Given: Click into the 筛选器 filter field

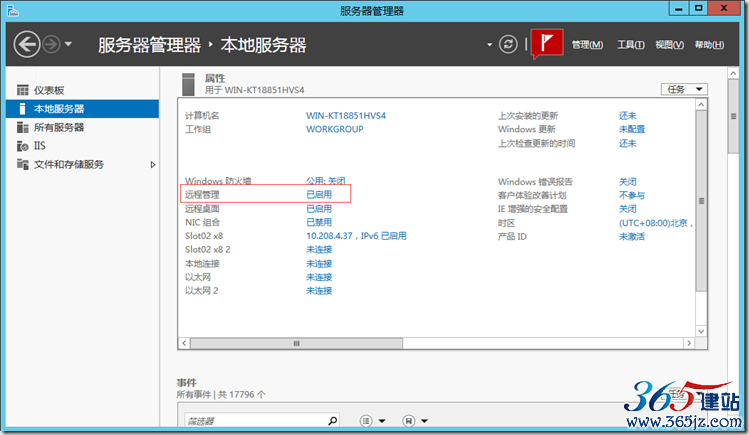Looking at the screenshot, I should [x=250, y=421].
